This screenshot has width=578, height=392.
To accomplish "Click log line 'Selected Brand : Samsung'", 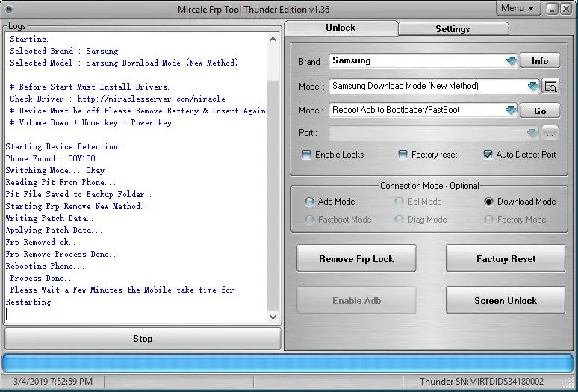I will coord(64,52).
